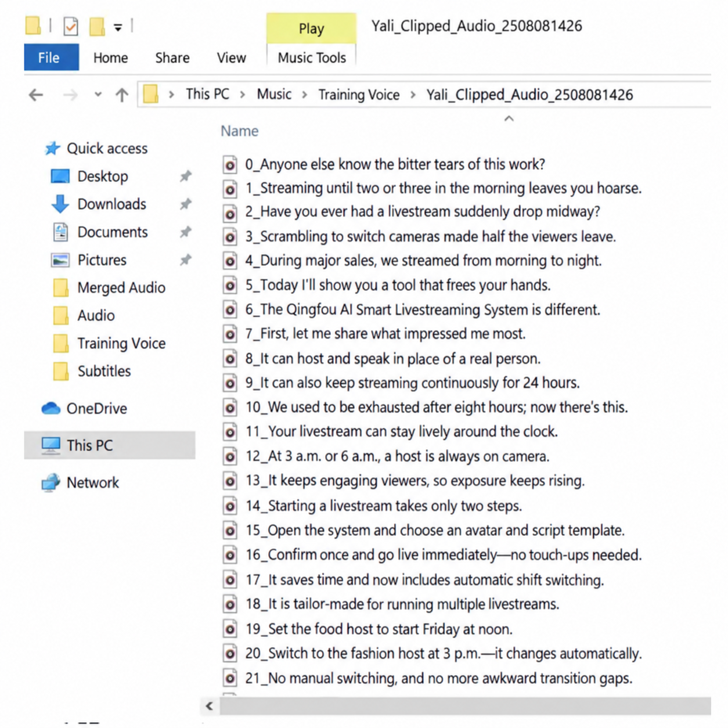Screen dimensions: 728x728
Task: Switch to the Share ribbon tab
Action: pos(172,57)
